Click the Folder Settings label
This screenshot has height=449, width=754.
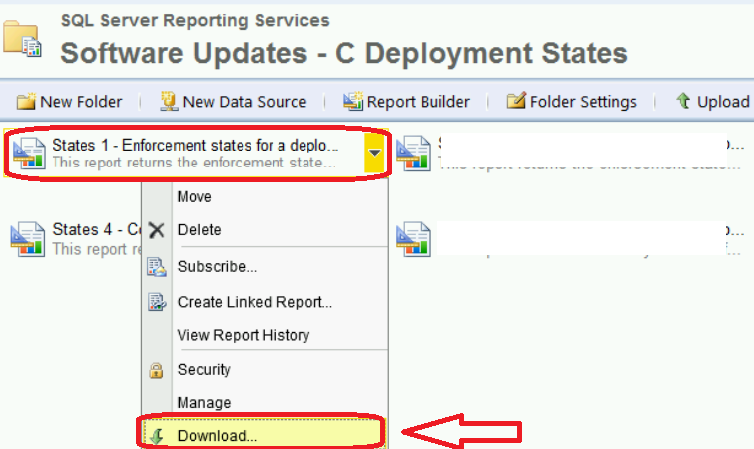point(583,102)
